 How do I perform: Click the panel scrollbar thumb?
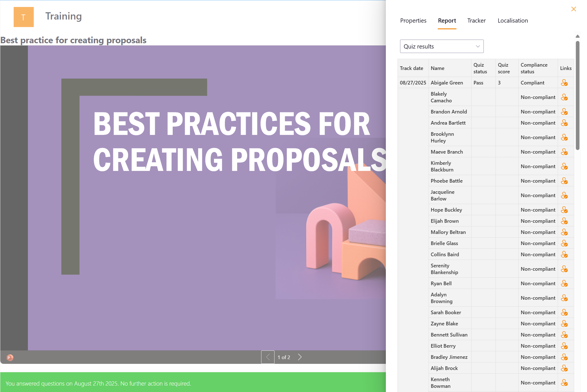point(578,95)
